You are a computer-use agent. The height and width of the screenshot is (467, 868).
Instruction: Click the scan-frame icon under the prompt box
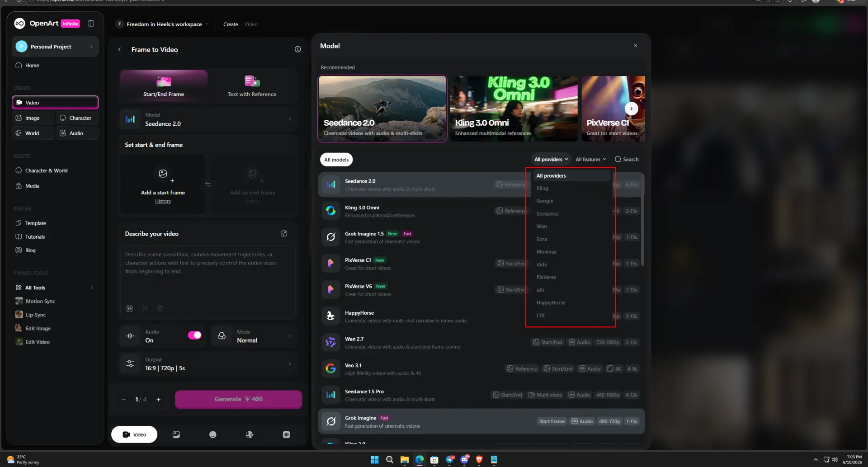pyautogui.click(x=130, y=308)
